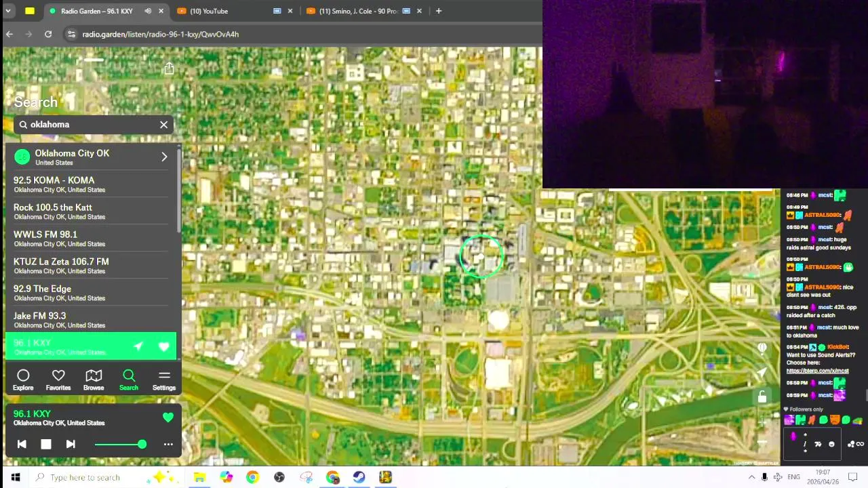
Task: Open the Favorites tab
Action: pyautogui.click(x=58, y=380)
